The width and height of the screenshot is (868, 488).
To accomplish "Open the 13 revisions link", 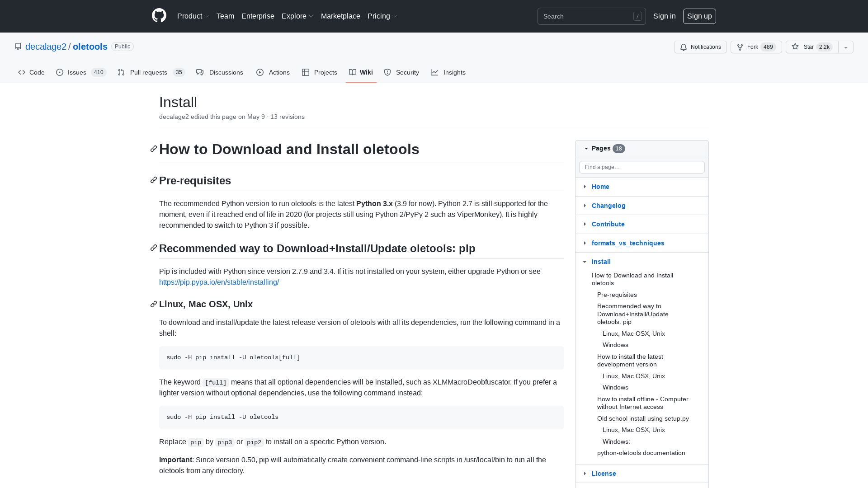I will (288, 117).
